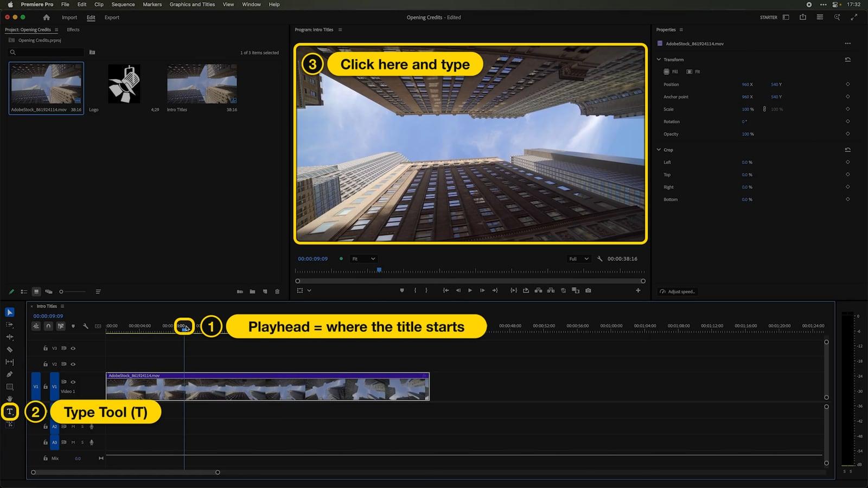Select the Selection (arrow) tool
The width and height of the screenshot is (868, 488).
pyautogui.click(x=10, y=312)
